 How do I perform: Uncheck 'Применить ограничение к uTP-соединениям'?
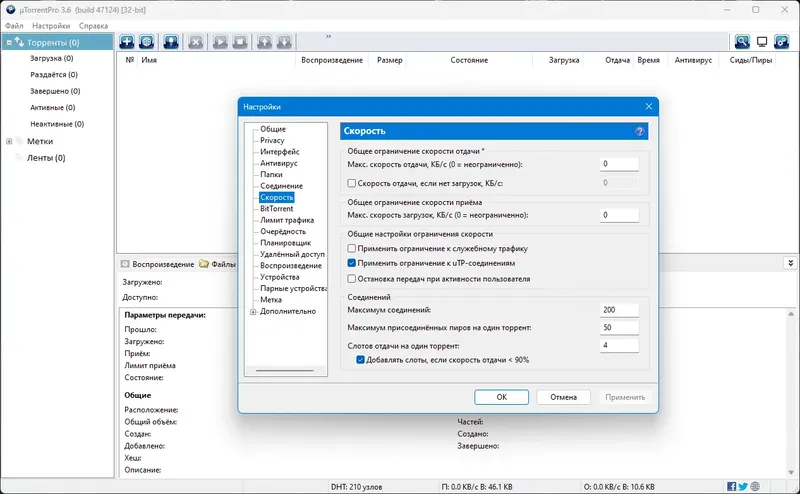click(x=352, y=263)
